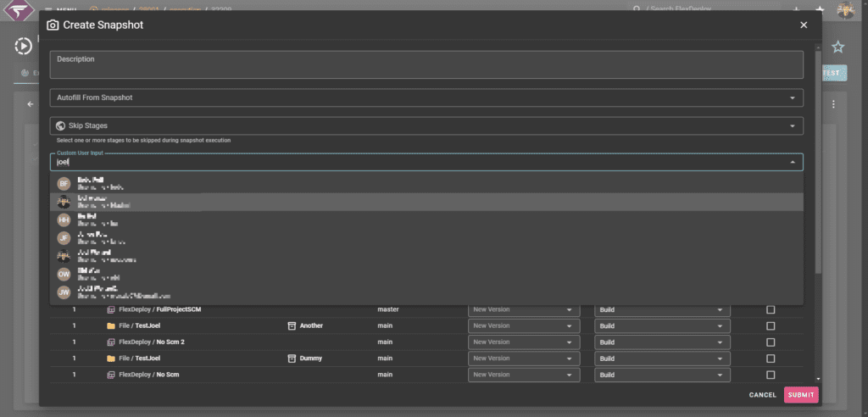This screenshot has width=868, height=417.
Task: Click the project icon beside FlexDeploy / No Scm 2
Action: (111, 342)
